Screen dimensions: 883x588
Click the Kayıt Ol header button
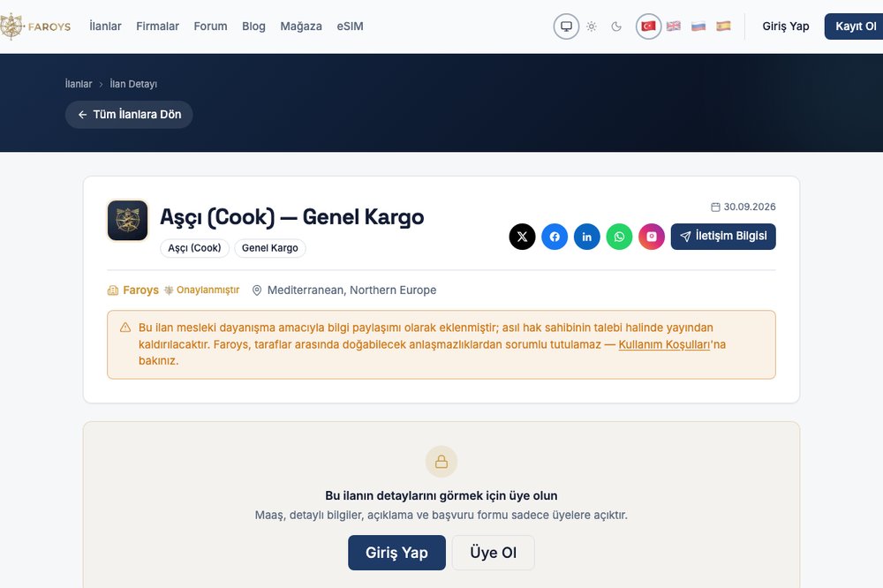(855, 26)
